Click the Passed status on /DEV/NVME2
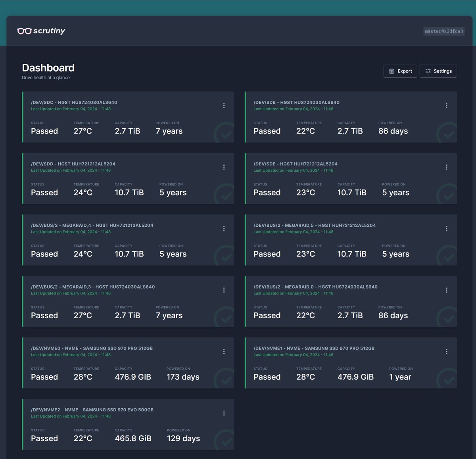This screenshot has height=459, width=476. pos(44,438)
